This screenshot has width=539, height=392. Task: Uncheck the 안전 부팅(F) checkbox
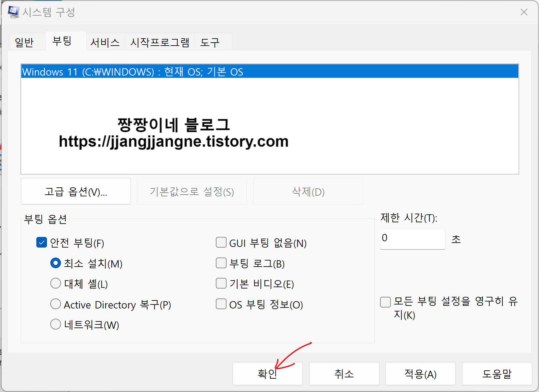tap(42, 243)
